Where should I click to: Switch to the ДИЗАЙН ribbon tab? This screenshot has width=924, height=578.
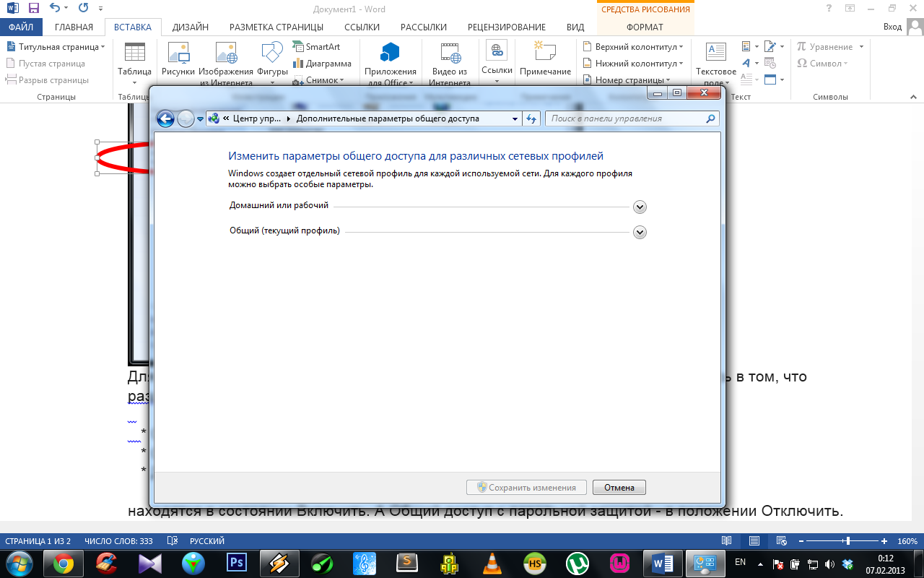pyautogui.click(x=191, y=27)
